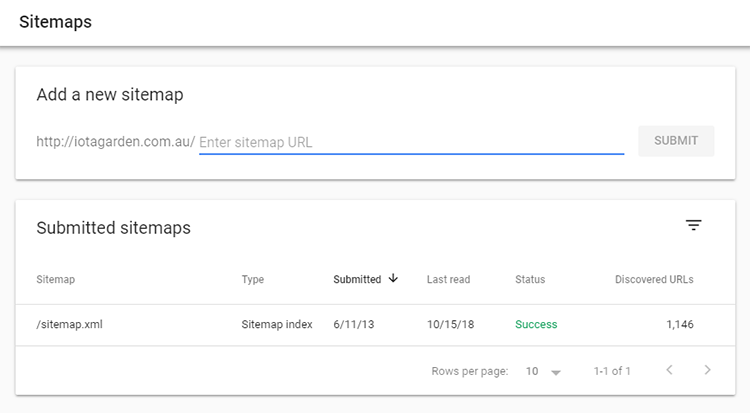Click the 1,146 discovered URLs value
The width and height of the screenshot is (750, 413).
[680, 324]
